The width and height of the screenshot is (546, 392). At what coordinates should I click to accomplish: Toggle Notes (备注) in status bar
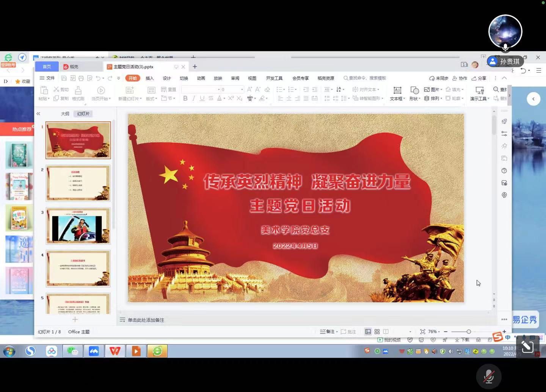coord(329,331)
